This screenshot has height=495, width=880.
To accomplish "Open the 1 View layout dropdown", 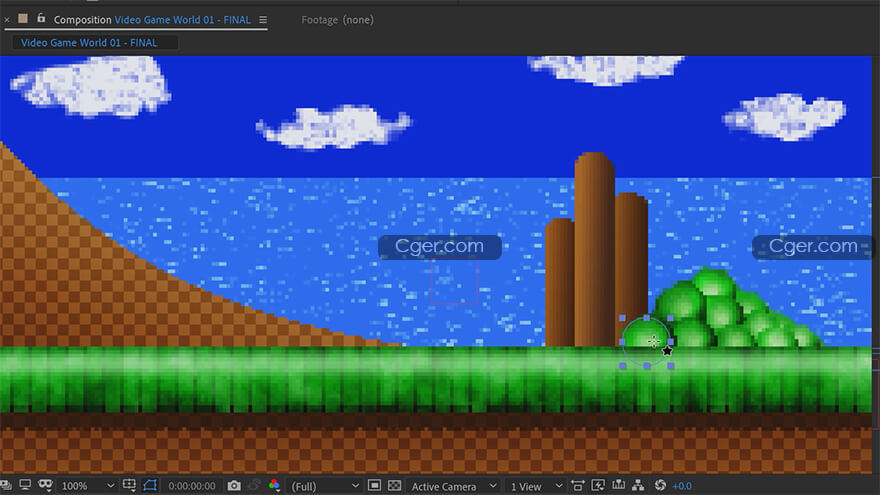I will click(536, 486).
